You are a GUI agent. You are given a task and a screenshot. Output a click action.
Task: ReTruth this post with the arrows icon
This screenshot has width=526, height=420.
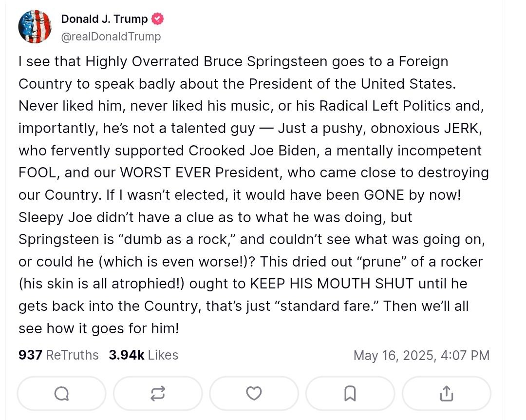pos(158,394)
